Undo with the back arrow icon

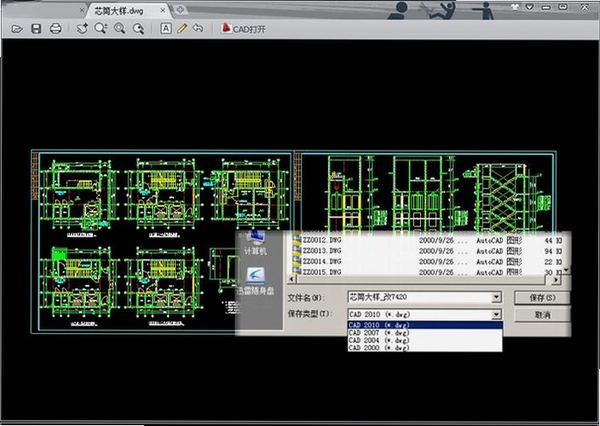point(198,28)
